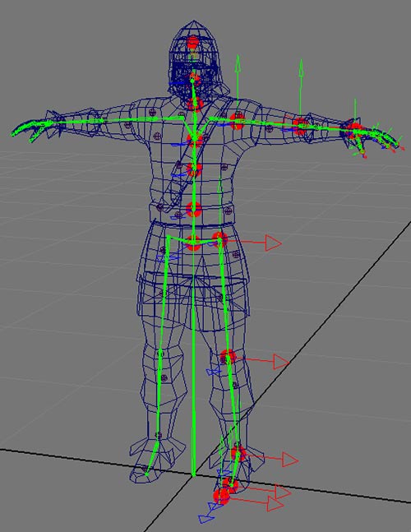Select the red ankle joint above the foot
The width and height of the screenshot is (411, 532).
tap(238, 454)
